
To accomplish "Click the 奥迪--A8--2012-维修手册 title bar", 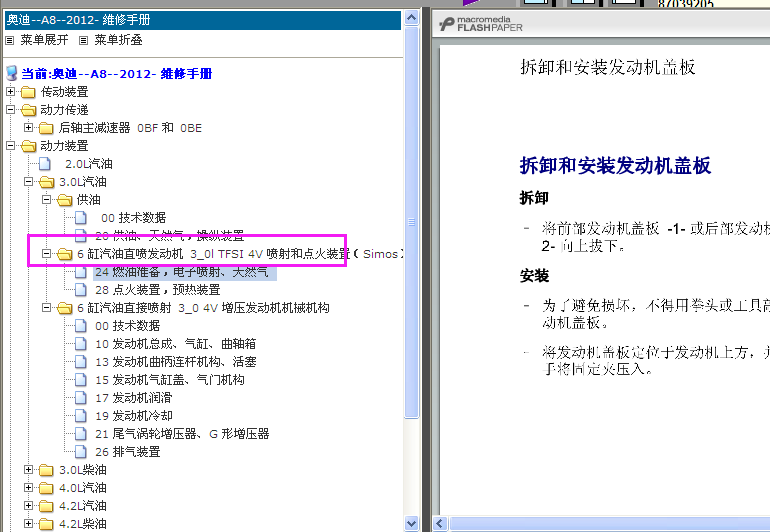I will (203, 20).
